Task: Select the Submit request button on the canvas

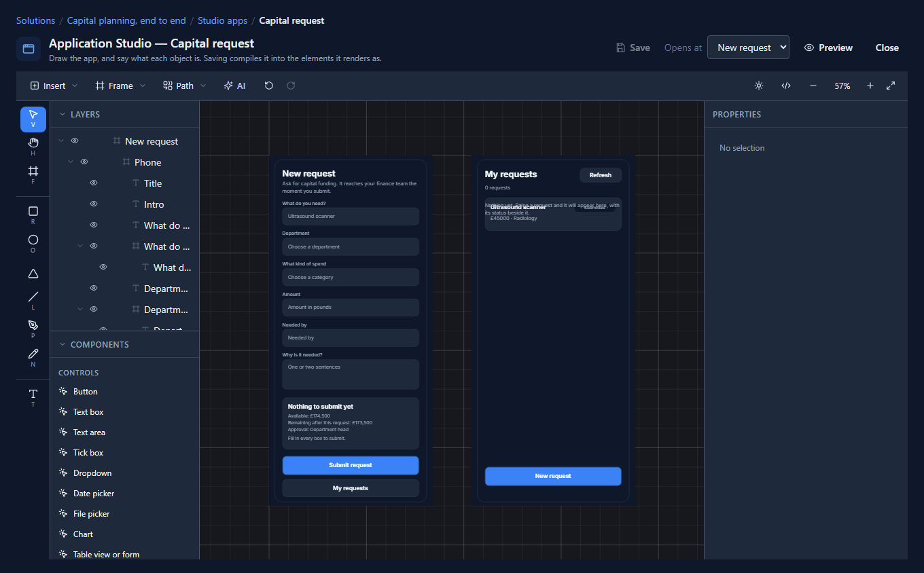Action: click(351, 465)
